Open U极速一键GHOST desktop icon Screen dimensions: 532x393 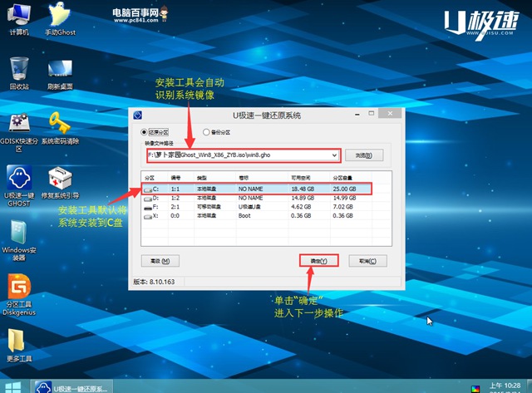click(19, 186)
